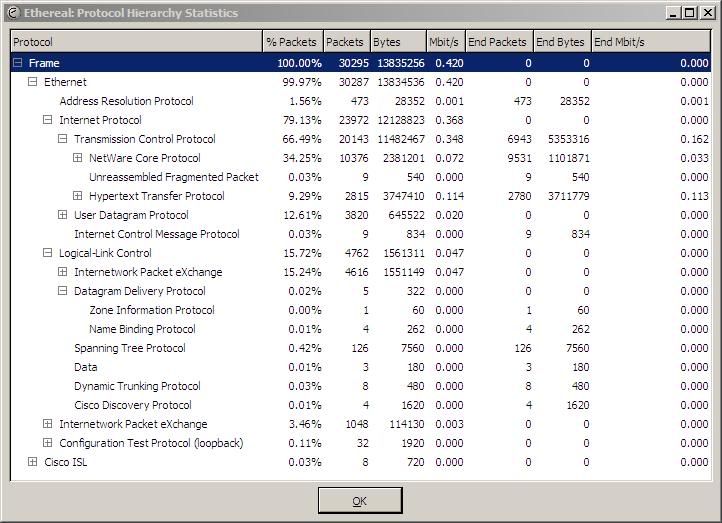
Task: Sort by the End Packets column header
Action: coord(500,42)
